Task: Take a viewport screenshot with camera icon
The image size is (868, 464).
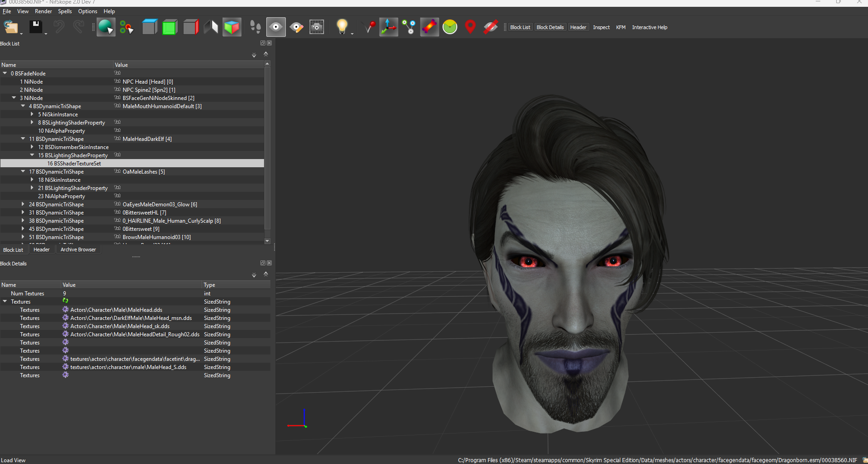Action: 317,27
